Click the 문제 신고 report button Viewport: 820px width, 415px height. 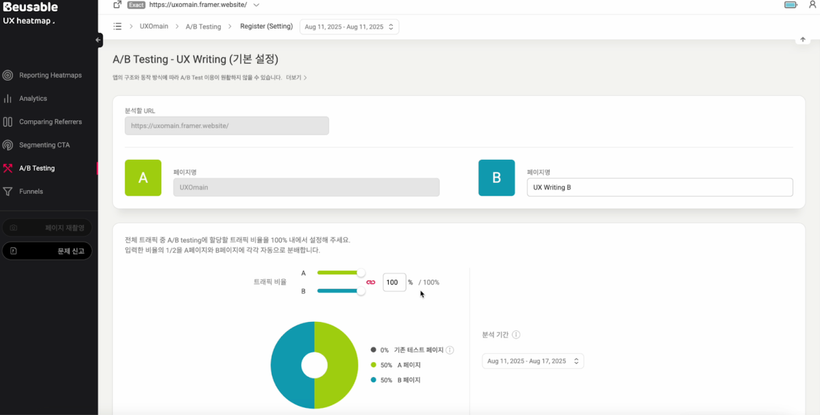click(x=47, y=251)
